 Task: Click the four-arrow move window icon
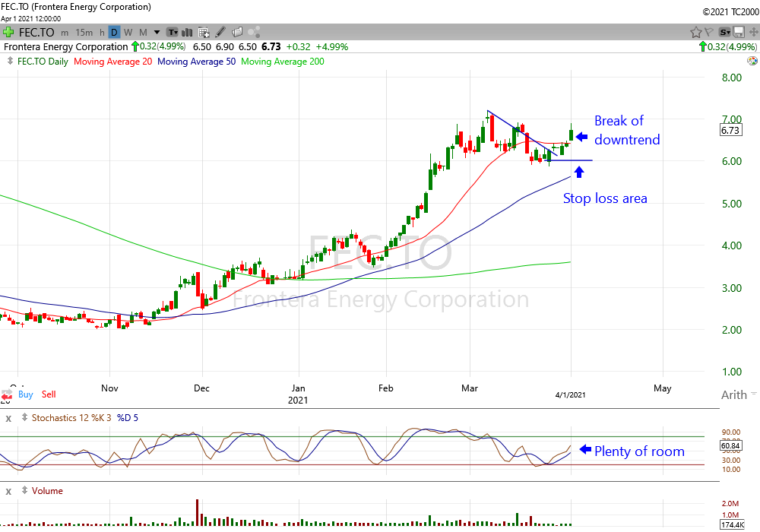pos(753,33)
